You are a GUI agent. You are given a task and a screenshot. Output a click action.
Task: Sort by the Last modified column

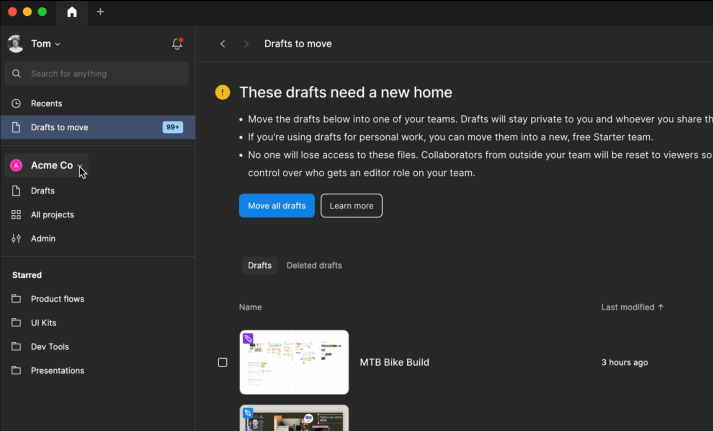[632, 307]
